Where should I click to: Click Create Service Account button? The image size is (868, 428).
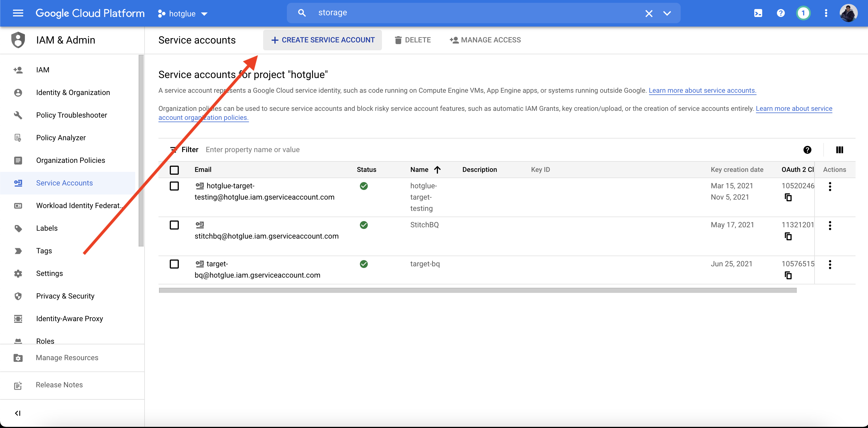323,40
